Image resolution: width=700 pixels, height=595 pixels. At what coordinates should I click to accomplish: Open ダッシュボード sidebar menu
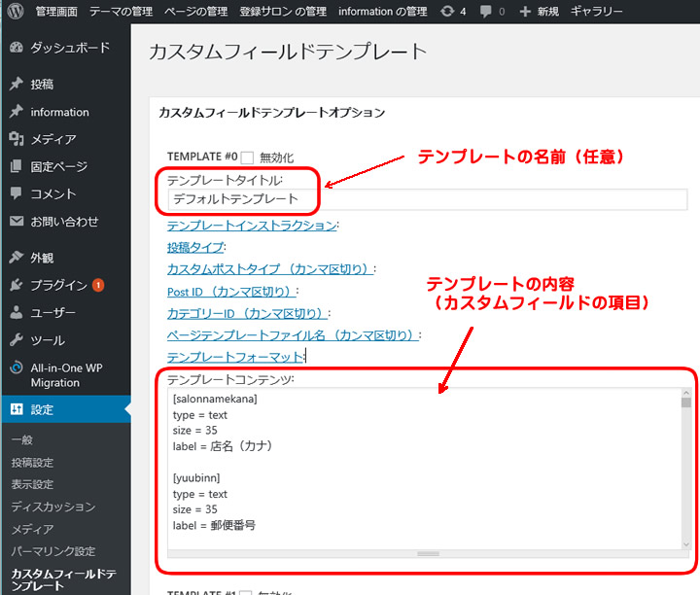(x=70, y=48)
